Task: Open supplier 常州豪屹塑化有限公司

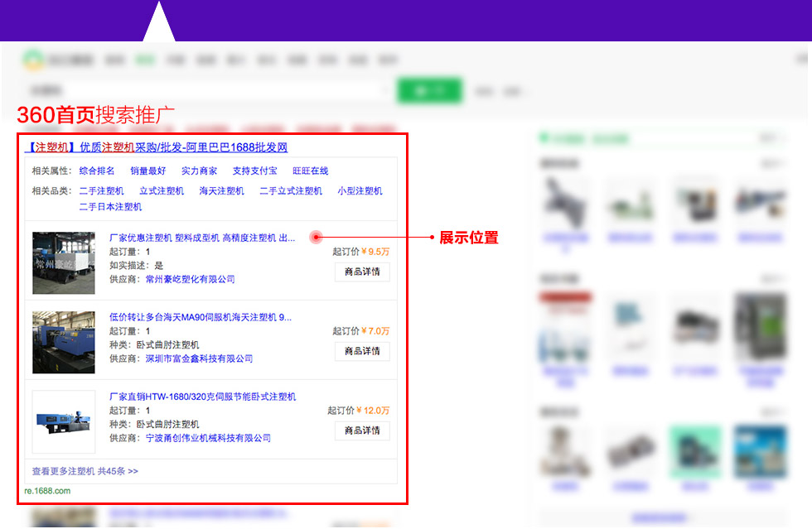Action: (190, 280)
